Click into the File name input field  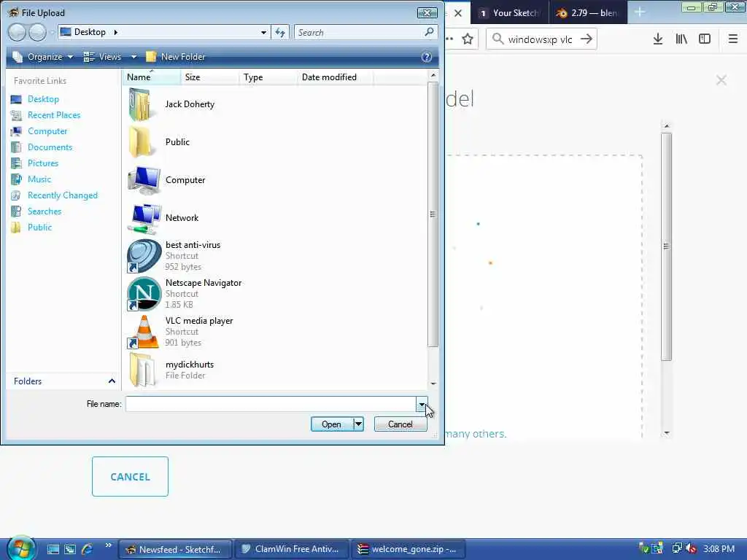click(x=271, y=404)
